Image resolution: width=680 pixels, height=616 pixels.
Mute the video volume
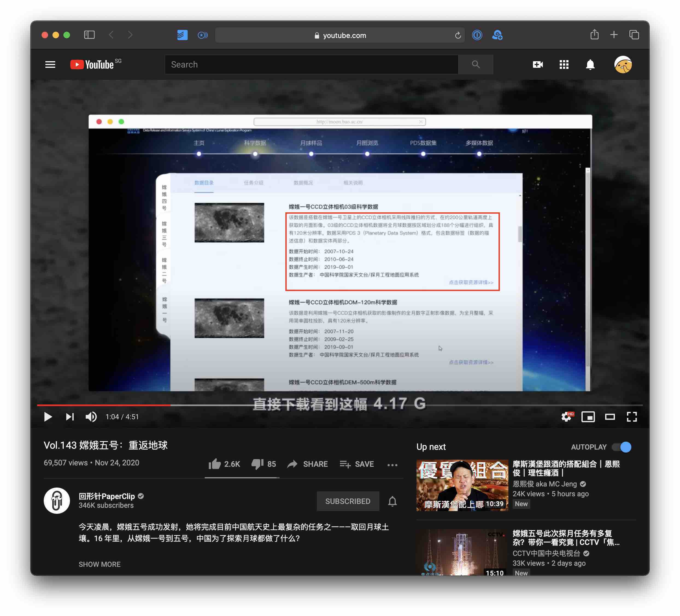point(91,416)
